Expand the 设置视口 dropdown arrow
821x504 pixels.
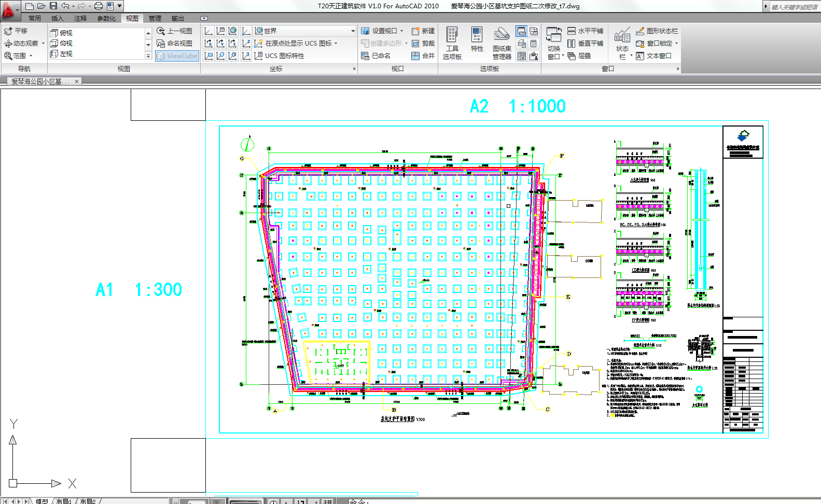402,31
